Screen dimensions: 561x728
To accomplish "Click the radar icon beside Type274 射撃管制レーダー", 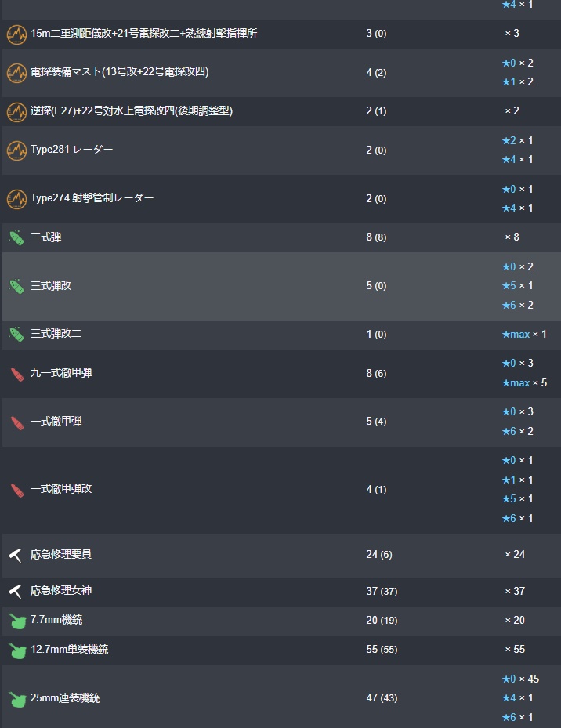I will tap(16, 199).
